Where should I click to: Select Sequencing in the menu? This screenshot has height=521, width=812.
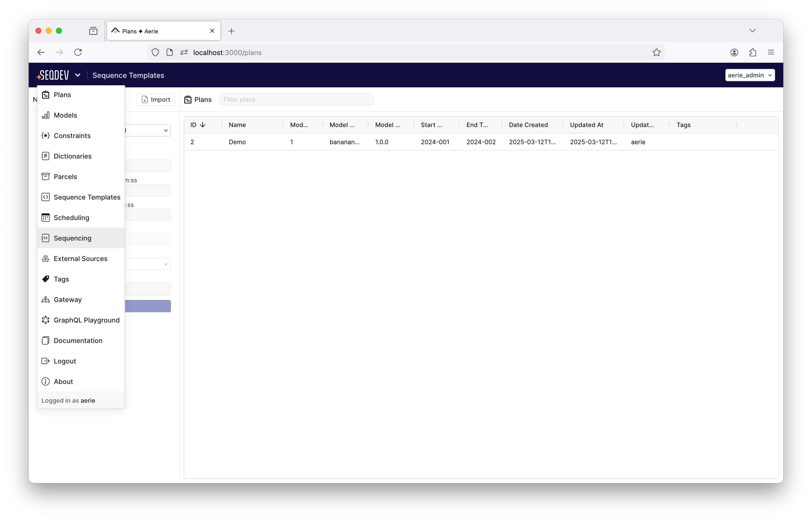click(73, 238)
